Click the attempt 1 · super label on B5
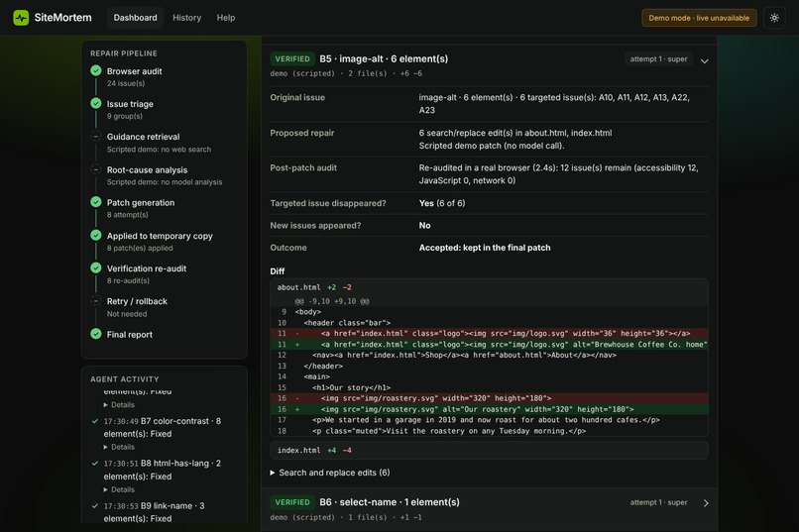The image size is (799, 532). pyautogui.click(x=658, y=59)
